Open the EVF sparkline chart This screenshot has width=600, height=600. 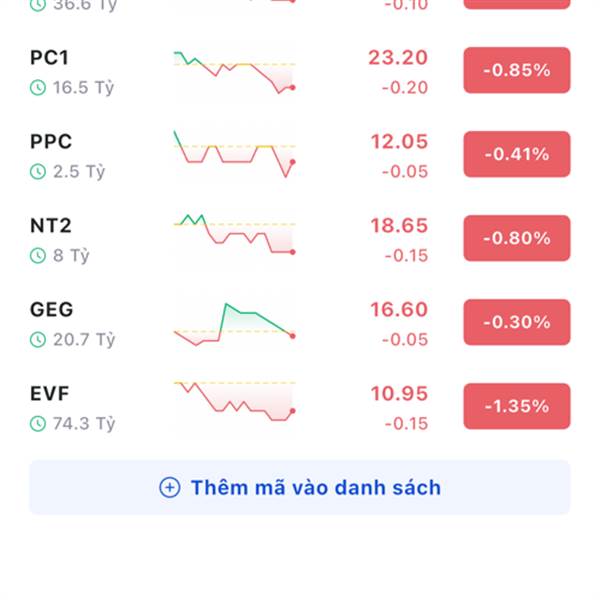tap(235, 401)
